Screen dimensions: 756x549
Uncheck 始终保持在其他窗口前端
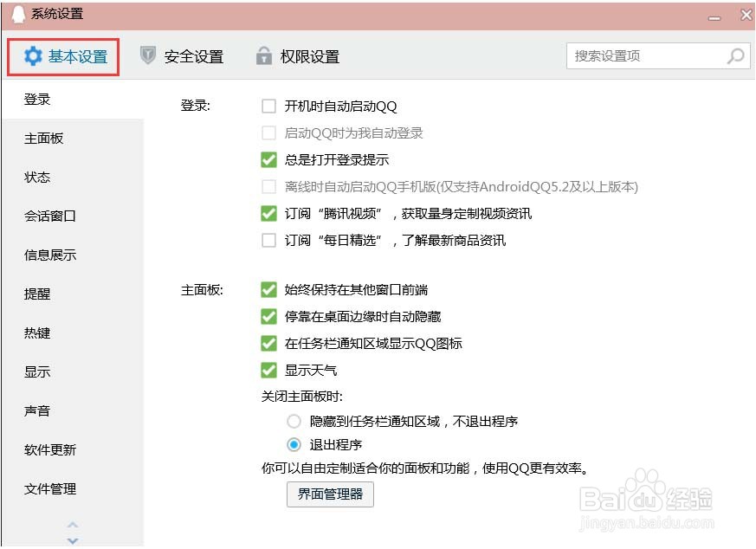click(x=268, y=290)
